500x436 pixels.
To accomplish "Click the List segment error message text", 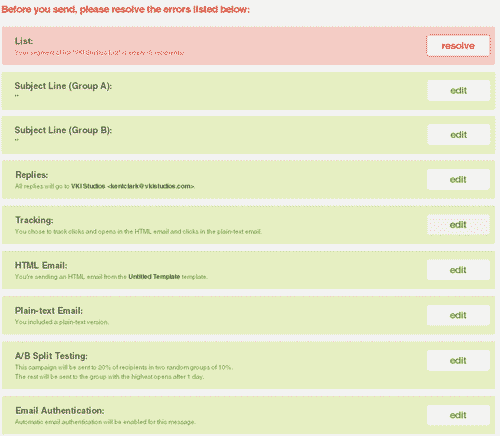I will click(x=99, y=53).
